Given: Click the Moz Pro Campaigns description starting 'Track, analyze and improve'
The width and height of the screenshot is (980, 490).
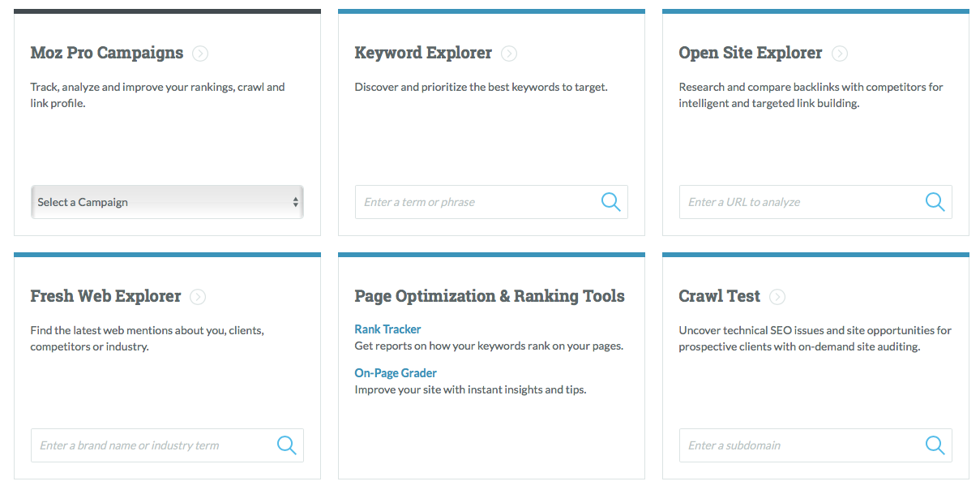Looking at the screenshot, I should (157, 95).
